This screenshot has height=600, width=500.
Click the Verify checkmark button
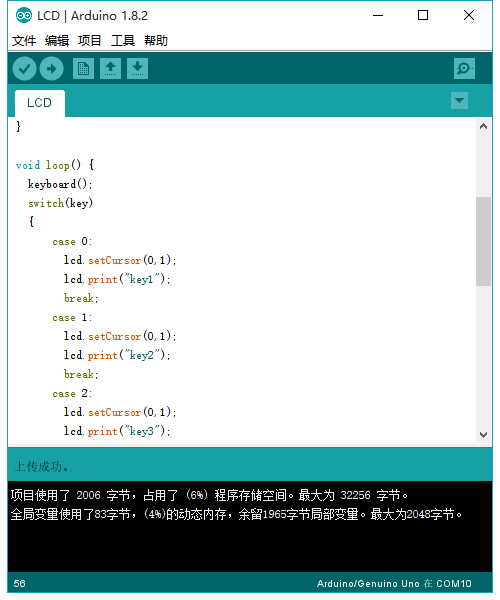point(24,69)
